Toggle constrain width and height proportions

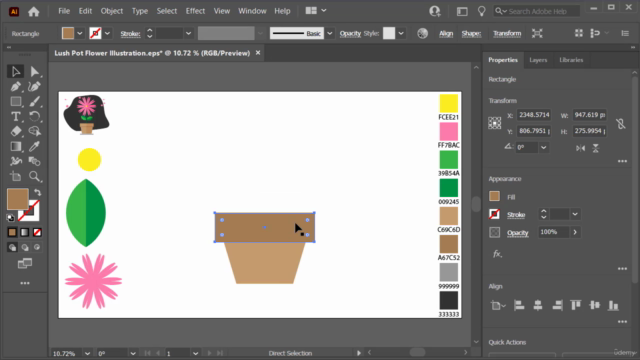621,124
